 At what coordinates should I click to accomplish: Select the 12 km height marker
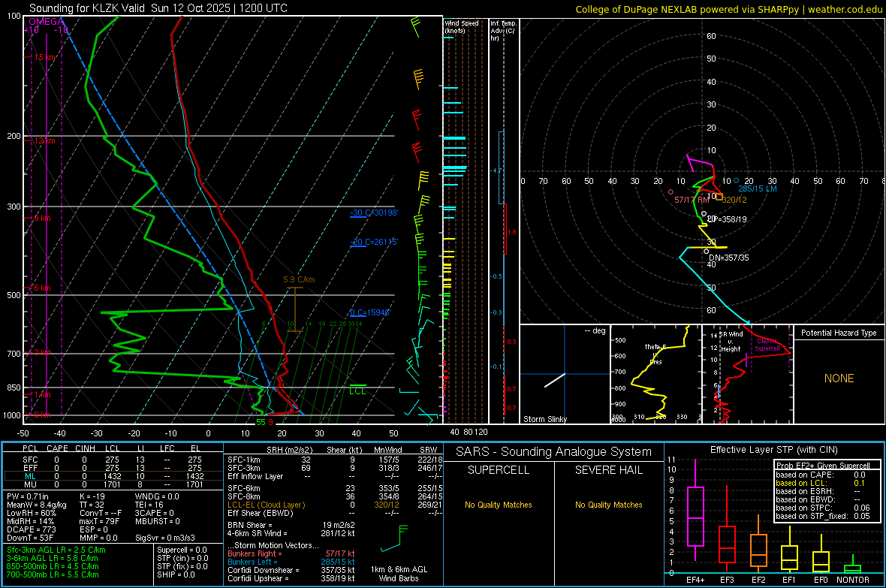44,140
